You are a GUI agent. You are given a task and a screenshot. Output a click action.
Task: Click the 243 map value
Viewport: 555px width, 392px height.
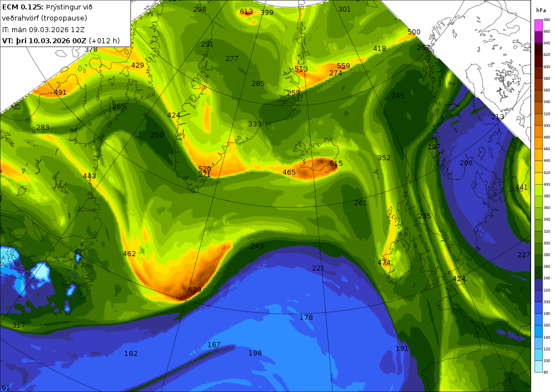click(257, 246)
